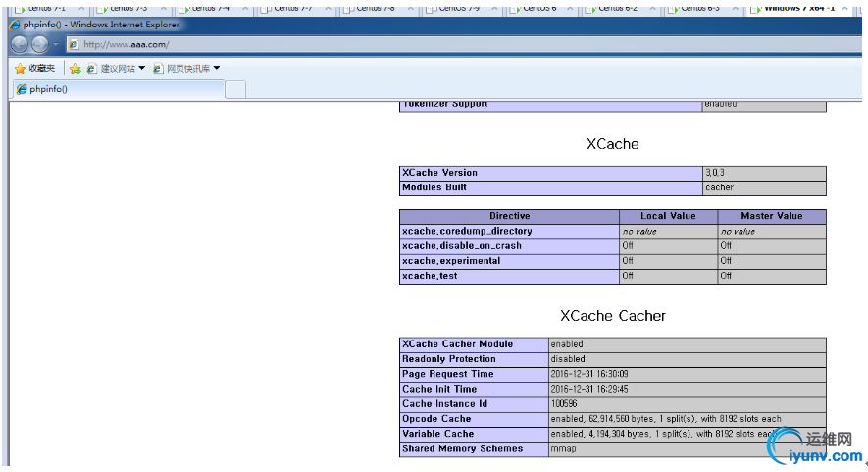Select the phpinfo() browser tab

click(119, 89)
